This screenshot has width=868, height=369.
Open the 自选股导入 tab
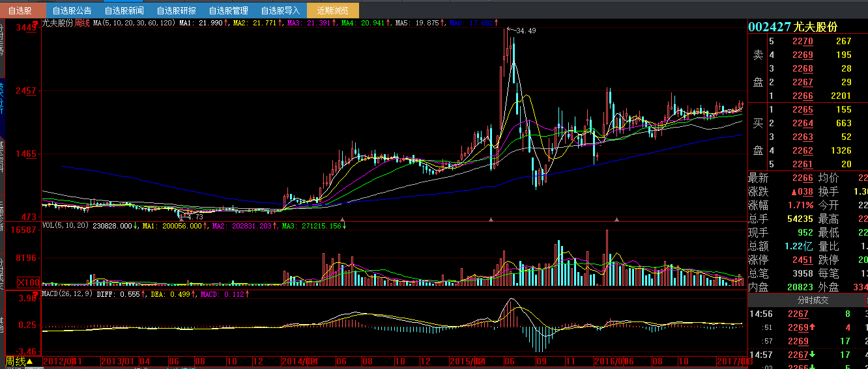pos(280,10)
